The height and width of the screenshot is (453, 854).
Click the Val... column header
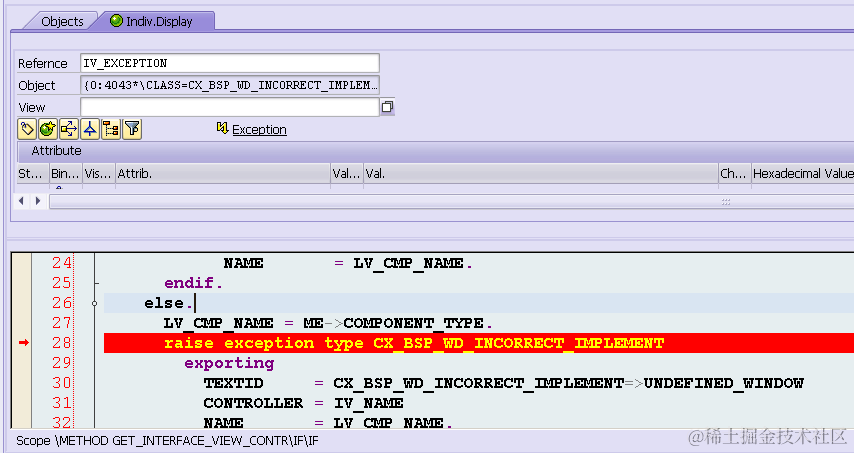coord(347,174)
